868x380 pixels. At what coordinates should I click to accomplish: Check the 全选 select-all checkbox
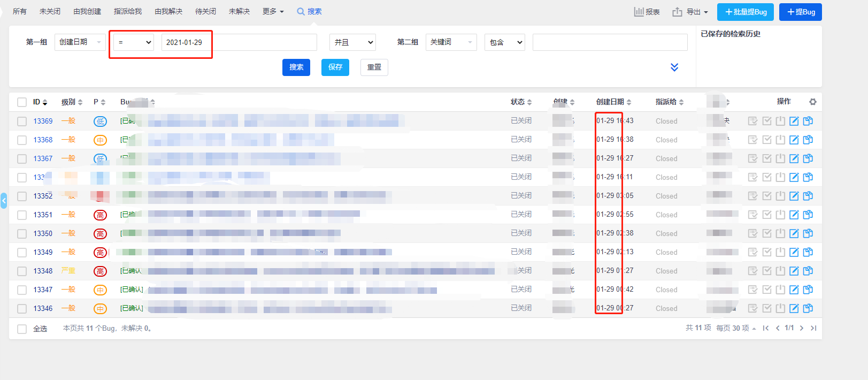(x=22, y=329)
